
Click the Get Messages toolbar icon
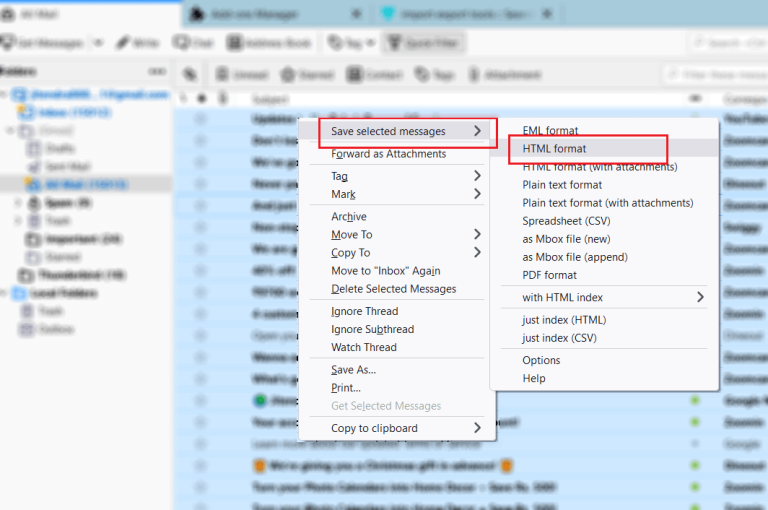(10, 43)
